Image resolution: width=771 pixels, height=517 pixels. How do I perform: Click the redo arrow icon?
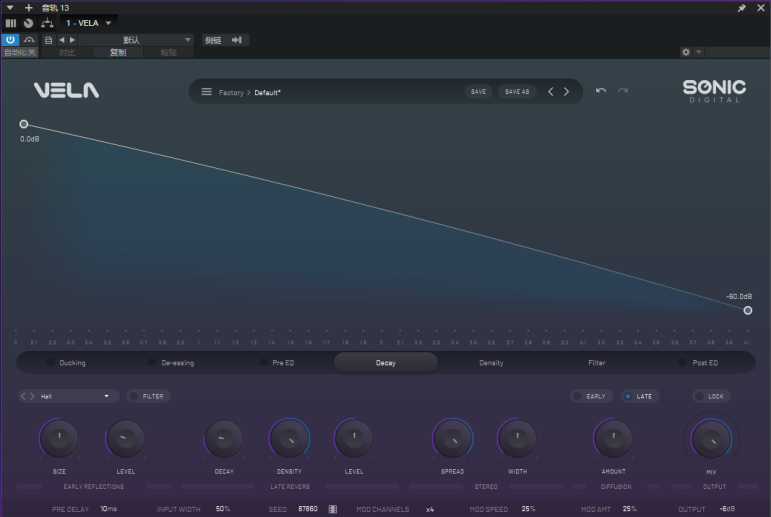click(623, 91)
